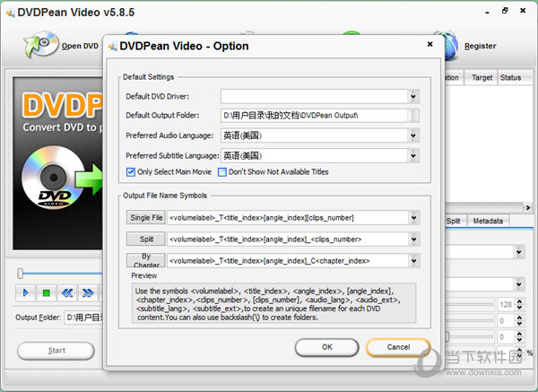The image size is (538, 392).
Task: Enable Only Select Main Movie checkbox
Action: click(x=130, y=172)
